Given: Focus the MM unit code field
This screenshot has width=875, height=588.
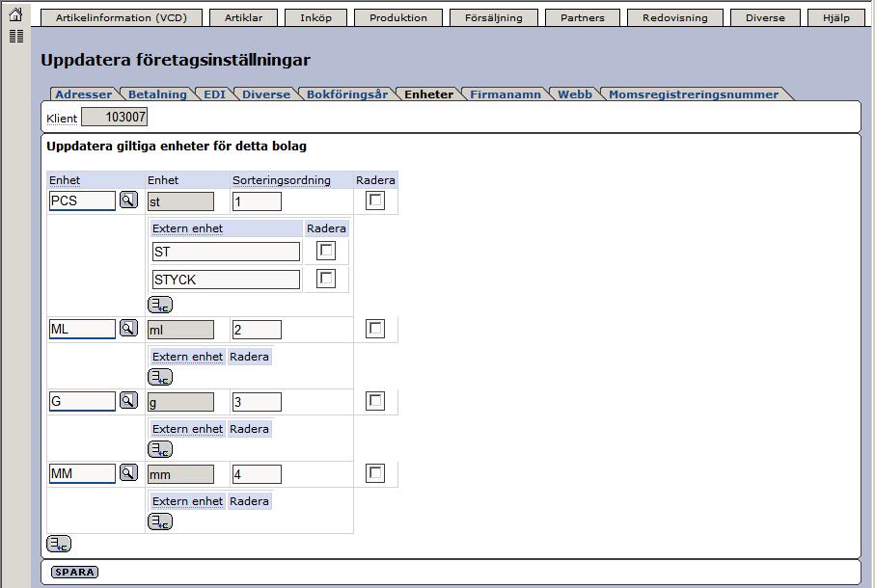Looking at the screenshot, I should tap(82, 473).
